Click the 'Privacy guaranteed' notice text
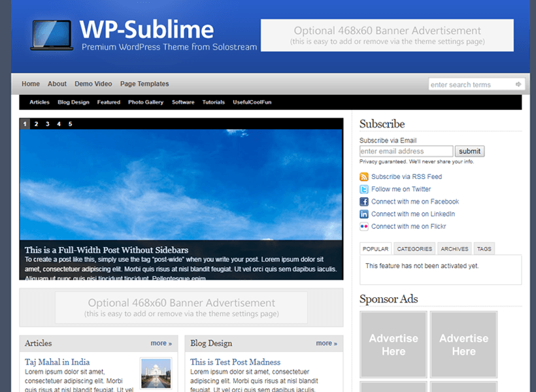The width and height of the screenshot is (536, 392). tap(416, 161)
